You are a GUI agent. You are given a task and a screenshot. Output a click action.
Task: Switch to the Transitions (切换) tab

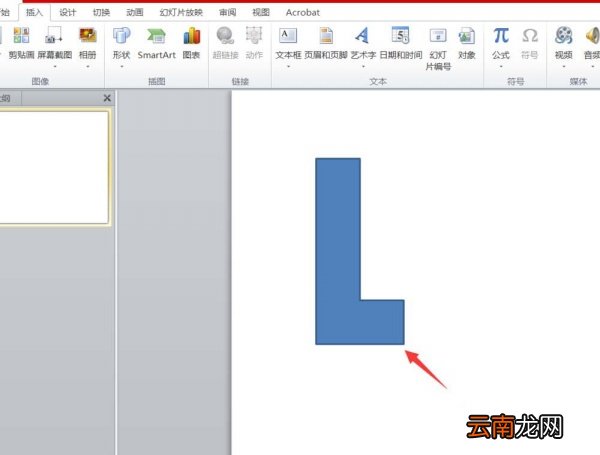coord(101,13)
